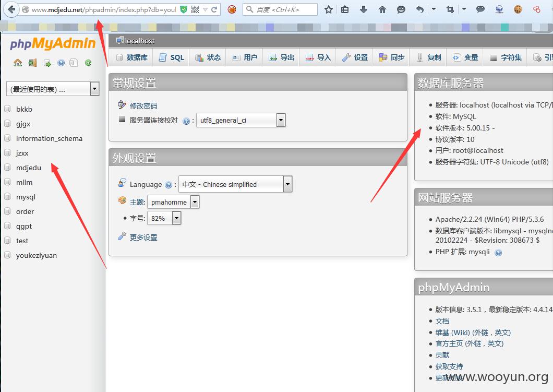Click the browser address bar URL field
Viewport: 553px width, 392px height.
pos(104,9)
